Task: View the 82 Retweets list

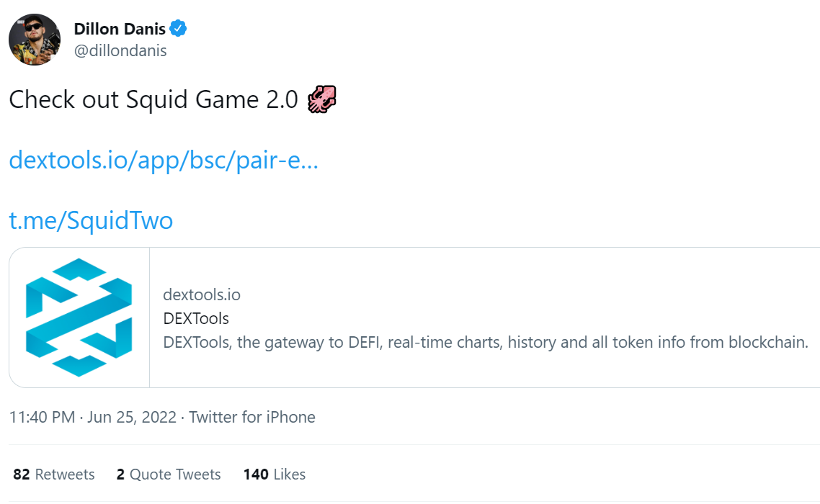Action: point(54,474)
